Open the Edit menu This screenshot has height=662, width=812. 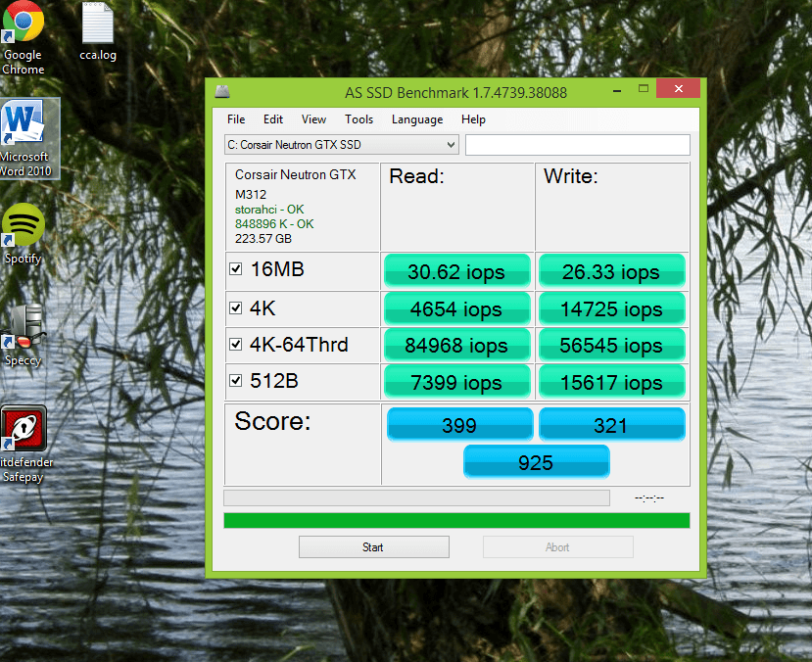[x=273, y=119]
